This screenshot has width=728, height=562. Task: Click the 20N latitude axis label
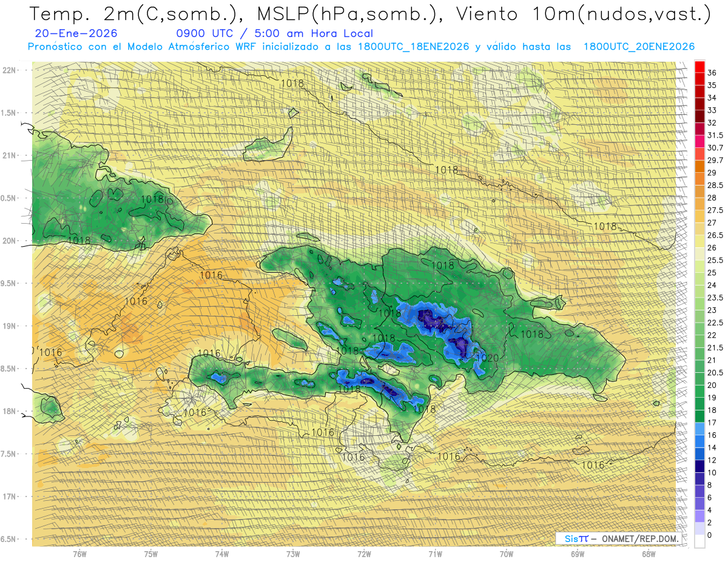[9, 241]
